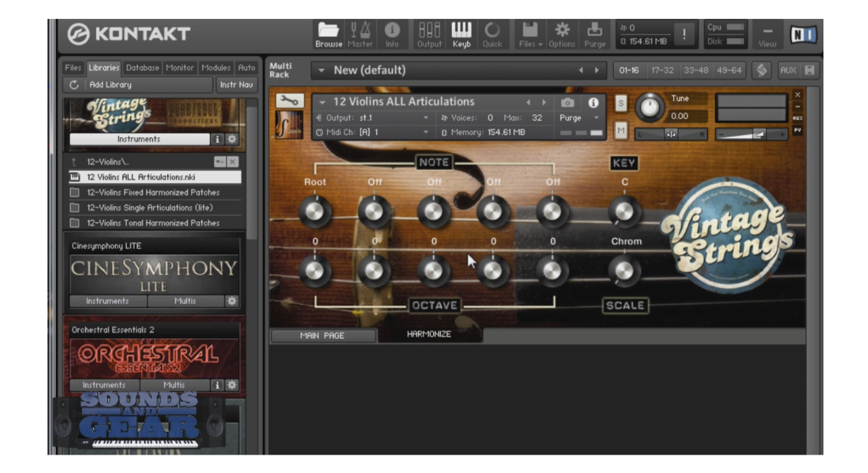
Task: Open Cinesymphony LITE Multis button
Action: pyautogui.click(x=185, y=301)
